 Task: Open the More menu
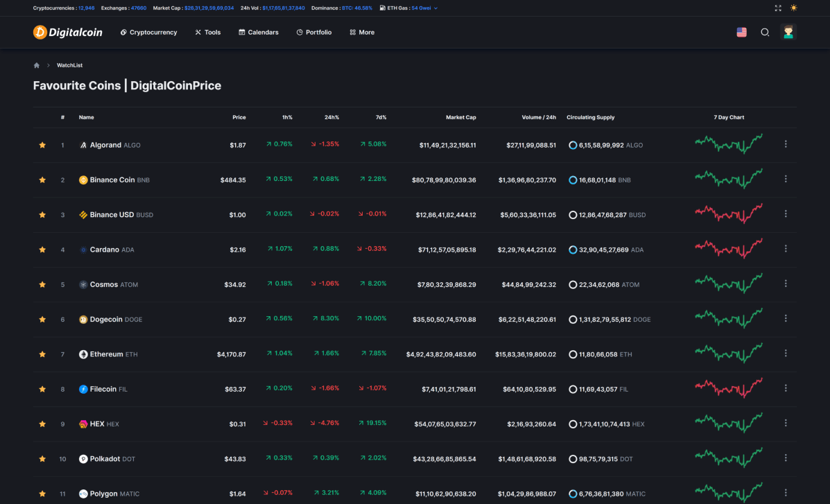click(x=362, y=33)
